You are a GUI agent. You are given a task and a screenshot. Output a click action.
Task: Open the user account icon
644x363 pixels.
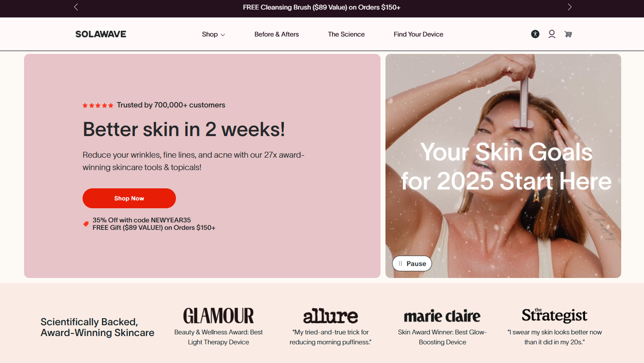[x=552, y=34]
